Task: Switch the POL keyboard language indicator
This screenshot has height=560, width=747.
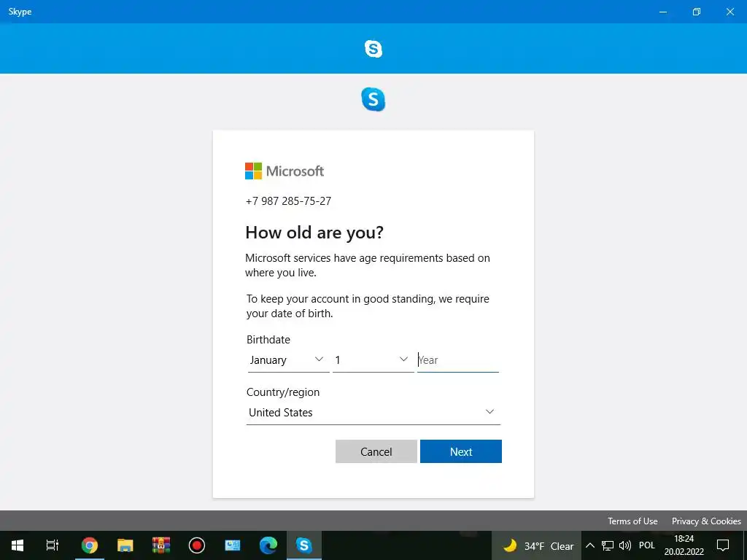Action: pyautogui.click(x=646, y=545)
